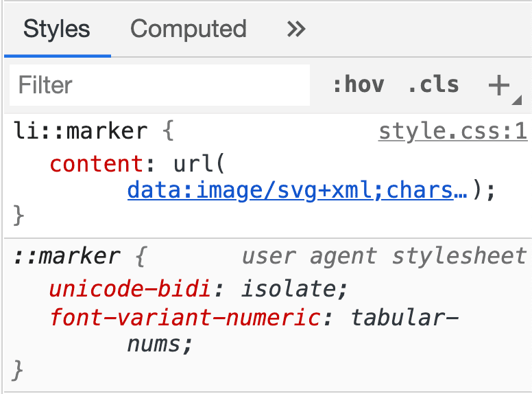Click the tabular-nums property value
Screen dimensions: 532x394
pyautogui.click(x=404, y=318)
